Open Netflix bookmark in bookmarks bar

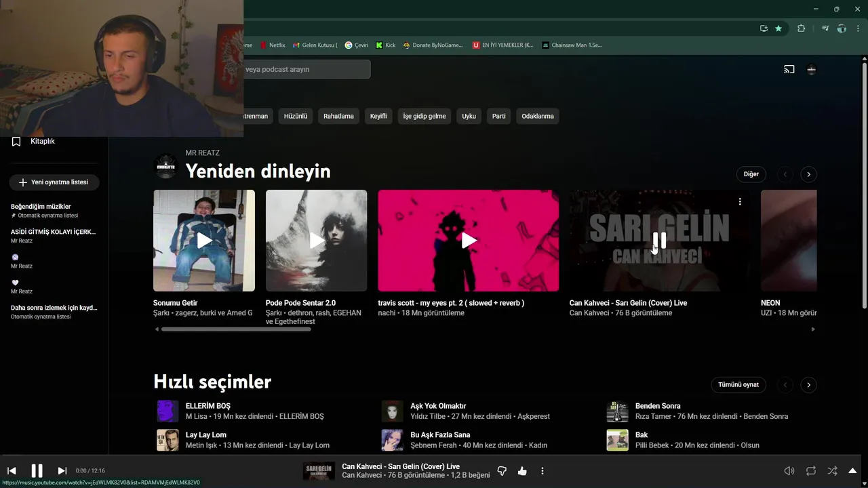click(x=273, y=45)
